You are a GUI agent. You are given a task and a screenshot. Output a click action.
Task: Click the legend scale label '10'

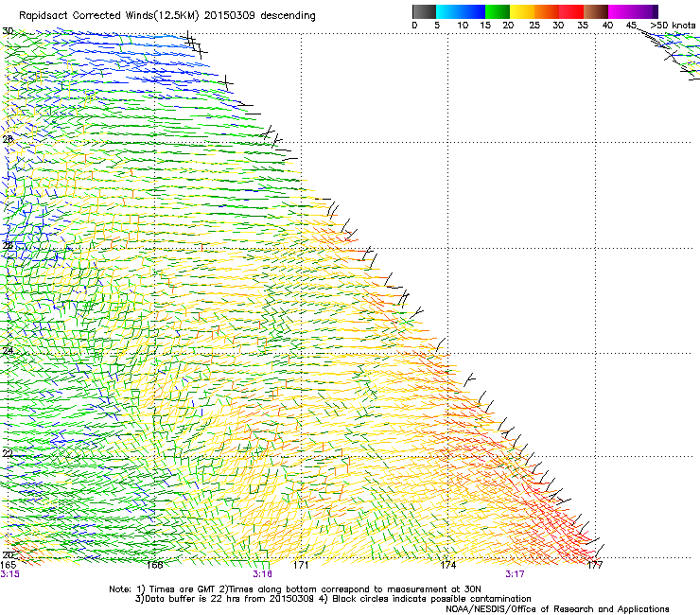(463, 26)
